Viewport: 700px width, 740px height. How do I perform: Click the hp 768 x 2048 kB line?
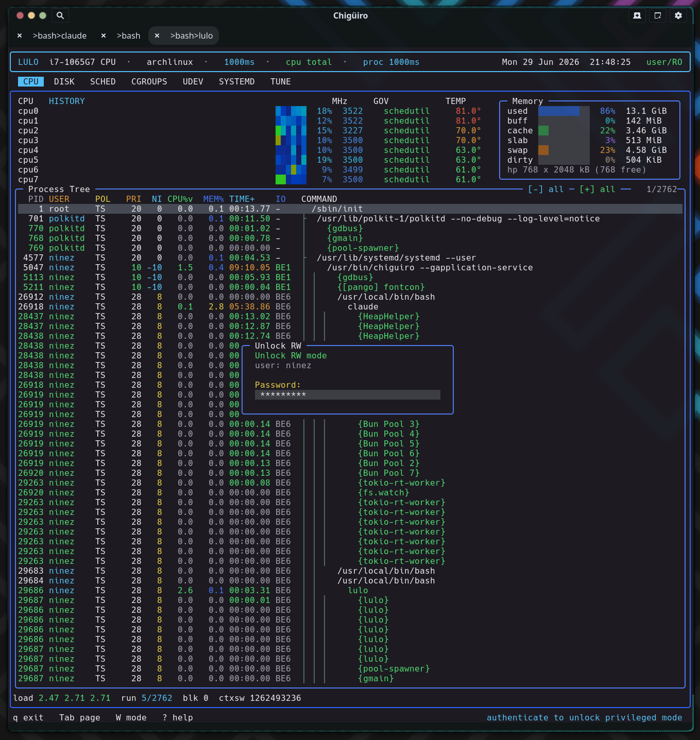coord(577,169)
